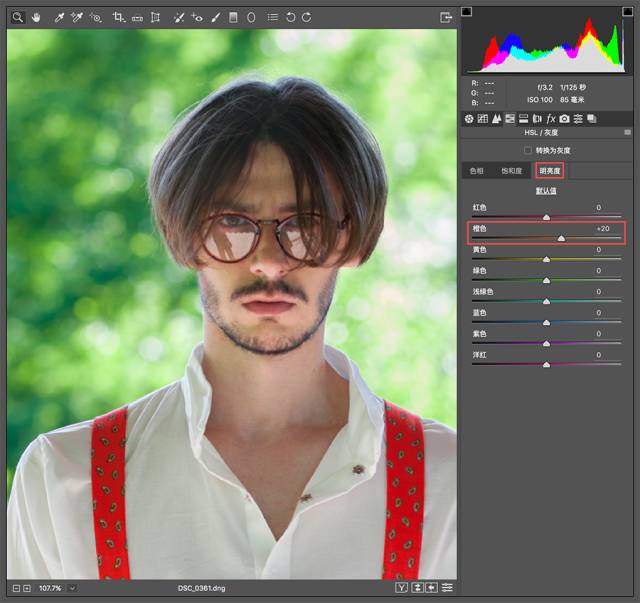This screenshot has height=603, width=640.
Task: Rotate image clockwise using toolbar icon
Action: (307, 17)
